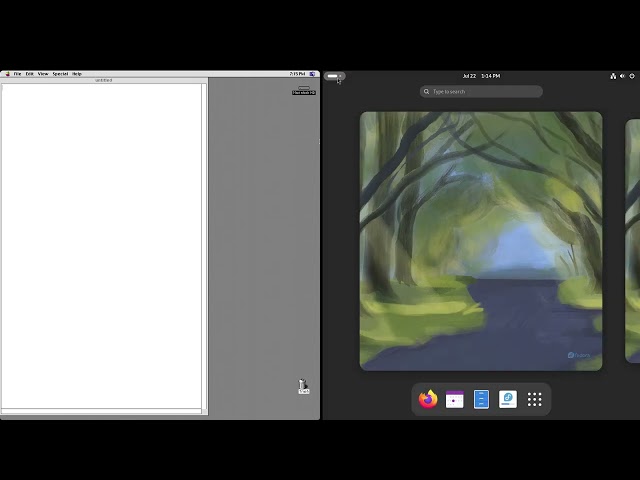
Task: Open the File menu in Mac OS
Action: (x=18, y=74)
